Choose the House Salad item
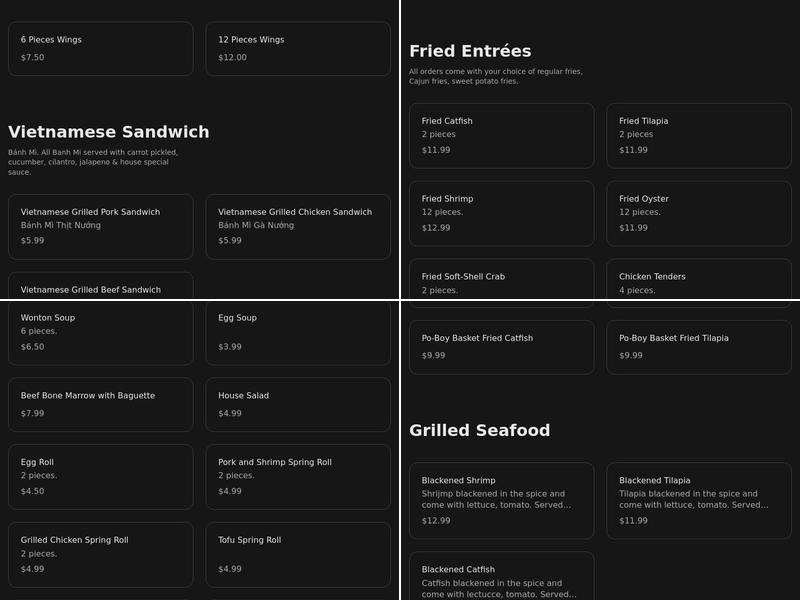Viewport: 800px width, 600px height. [x=297, y=405]
